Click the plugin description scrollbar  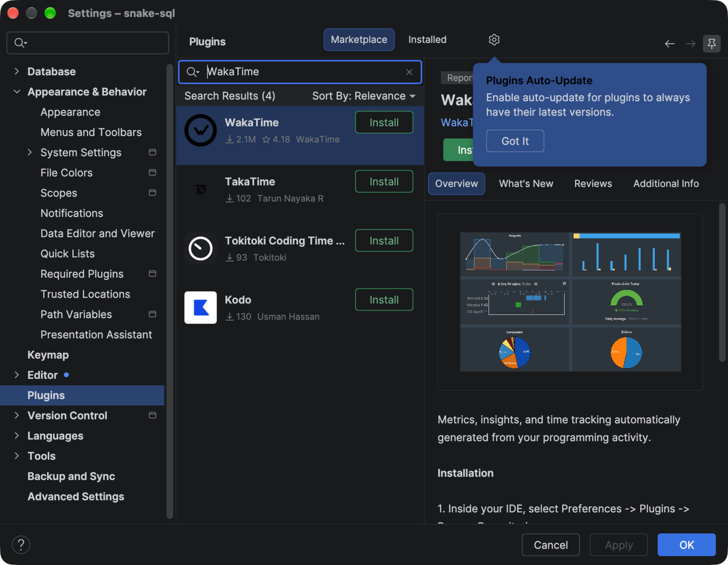pos(722,283)
